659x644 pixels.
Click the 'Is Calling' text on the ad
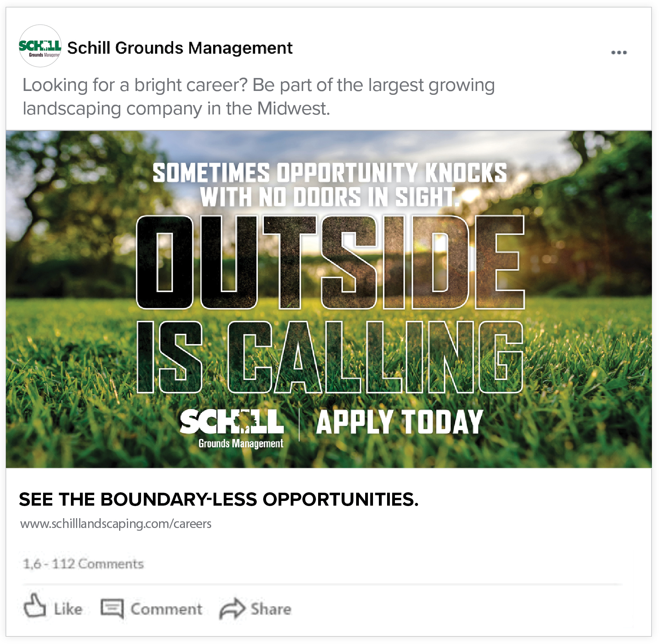pyautogui.click(x=330, y=357)
